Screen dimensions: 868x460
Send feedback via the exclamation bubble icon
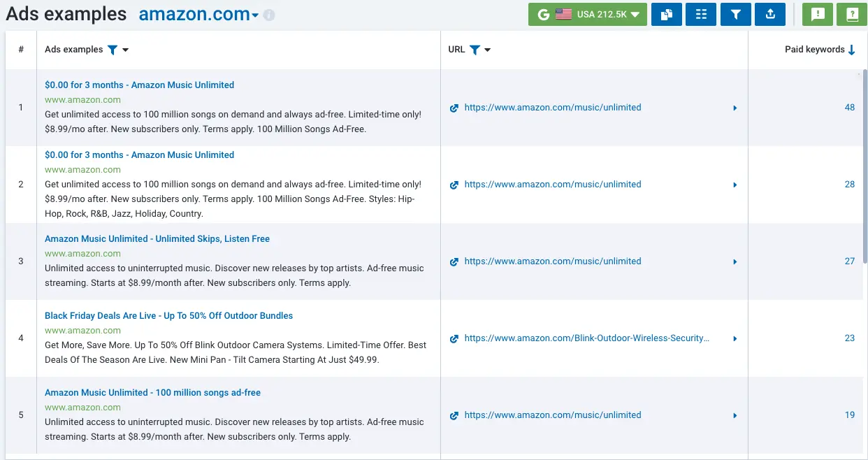point(817,13)
